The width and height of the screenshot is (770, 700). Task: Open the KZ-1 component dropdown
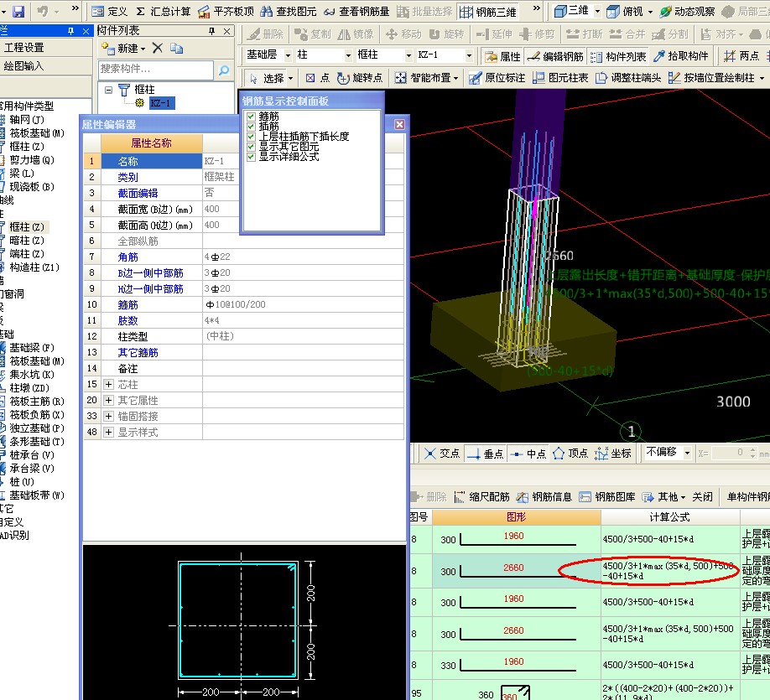coord(469,55)
